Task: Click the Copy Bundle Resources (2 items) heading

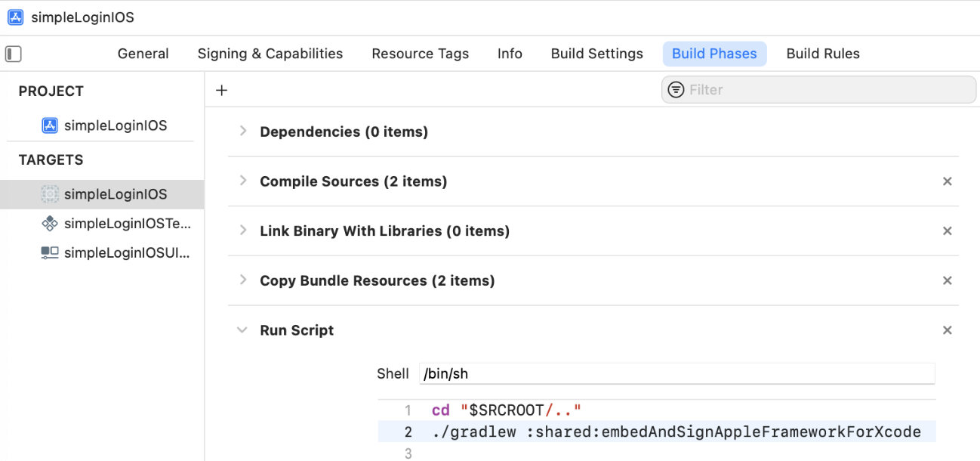Action: (378, 280)
